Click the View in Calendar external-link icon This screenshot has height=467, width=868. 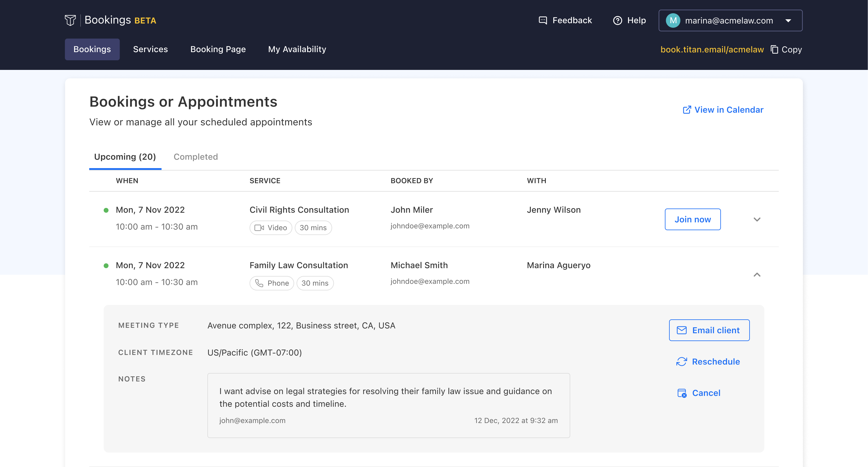687,110
